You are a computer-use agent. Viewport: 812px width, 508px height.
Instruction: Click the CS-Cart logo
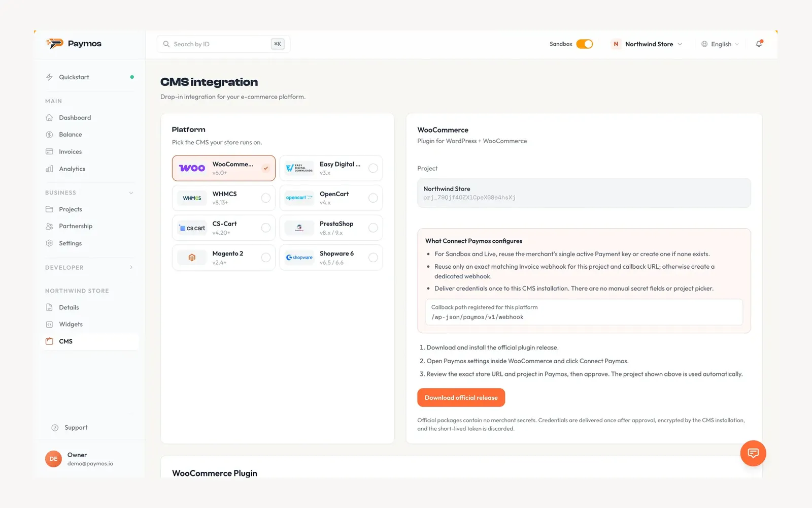[x=192, y=228]
